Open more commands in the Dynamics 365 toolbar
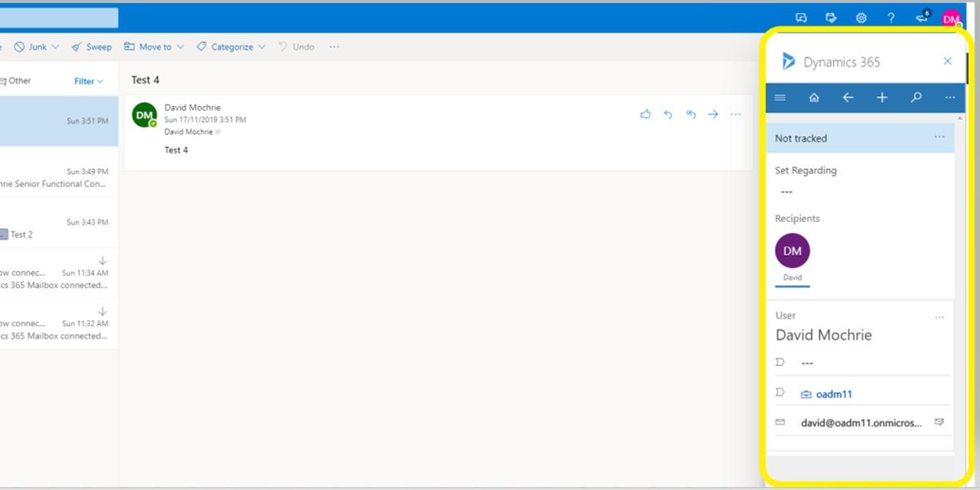Screen dimensions: 980x490 click(949, 96)
